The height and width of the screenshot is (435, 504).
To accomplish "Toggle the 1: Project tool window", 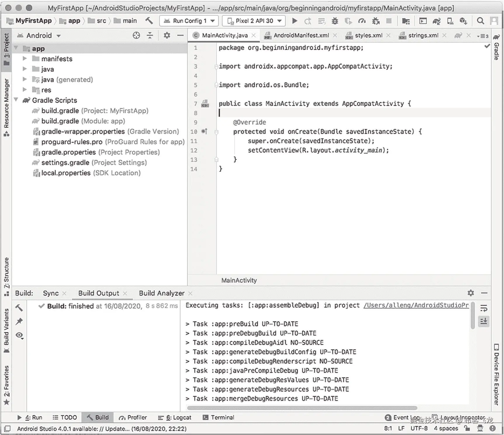I will coord(6,50).
